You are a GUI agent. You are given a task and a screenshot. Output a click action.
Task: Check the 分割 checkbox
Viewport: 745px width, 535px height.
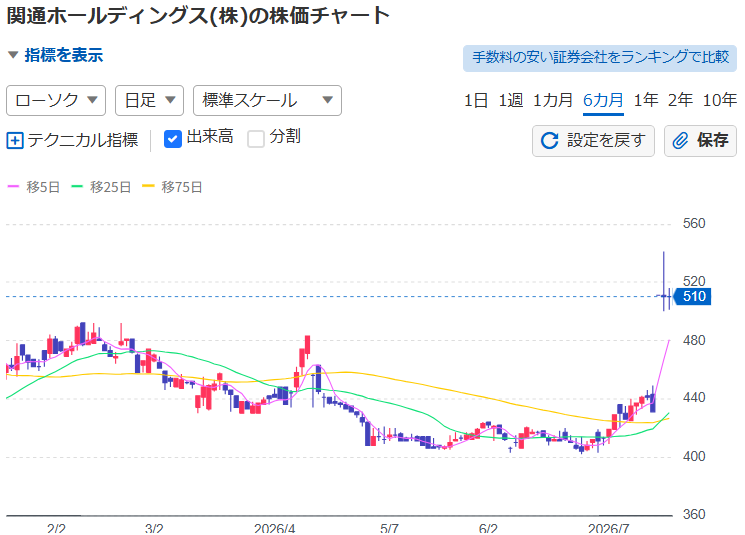point(256,139)
